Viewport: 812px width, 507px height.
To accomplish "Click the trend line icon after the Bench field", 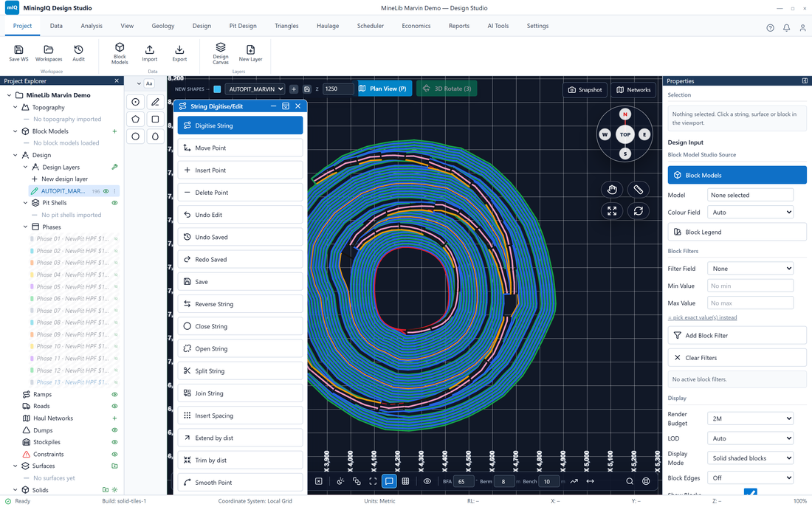I will pyautogui.click(x=574, y=481).
